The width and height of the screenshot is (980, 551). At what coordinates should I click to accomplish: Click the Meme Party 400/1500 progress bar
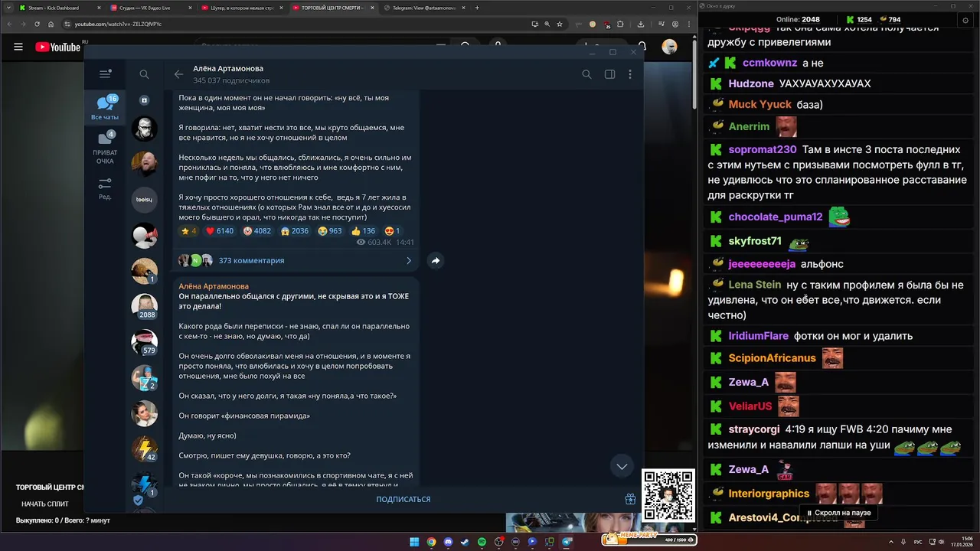[650, 540]
